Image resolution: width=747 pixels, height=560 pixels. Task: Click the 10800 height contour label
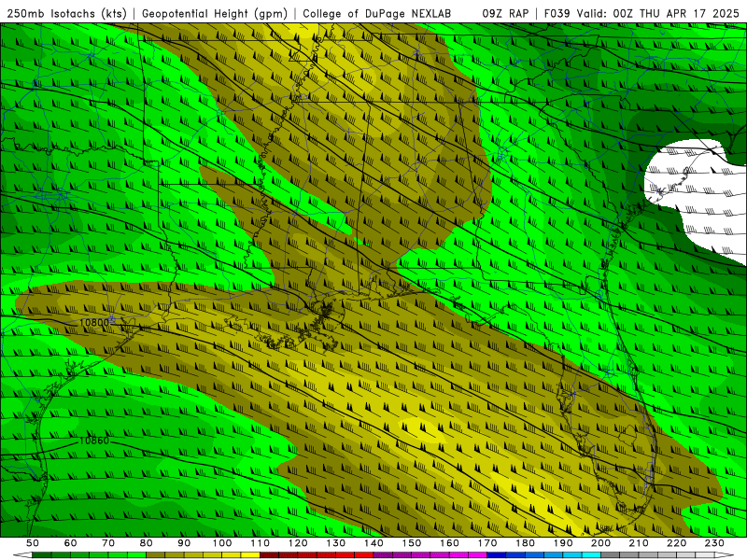(x=94, y=322)
